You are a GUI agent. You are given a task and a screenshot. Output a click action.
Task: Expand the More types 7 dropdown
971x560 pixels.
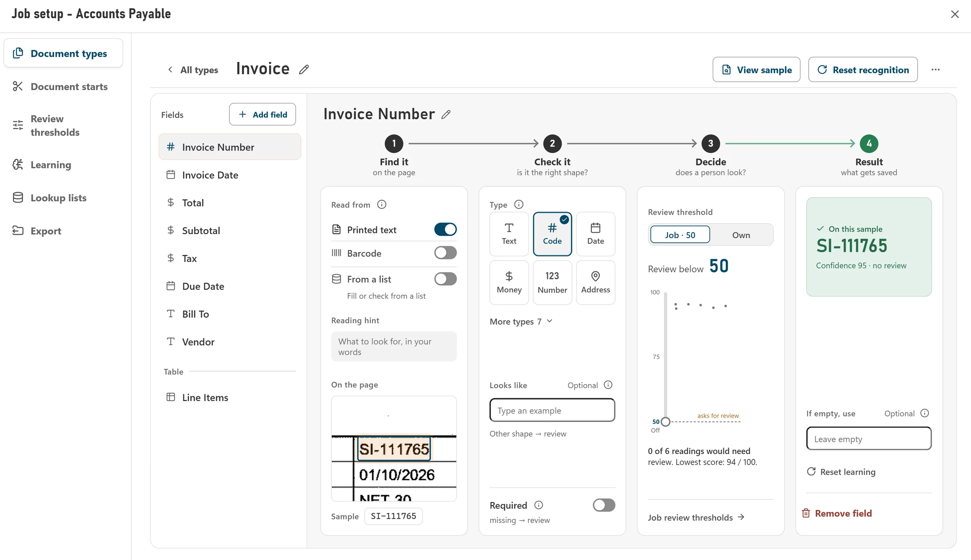[x=521, y=321]
